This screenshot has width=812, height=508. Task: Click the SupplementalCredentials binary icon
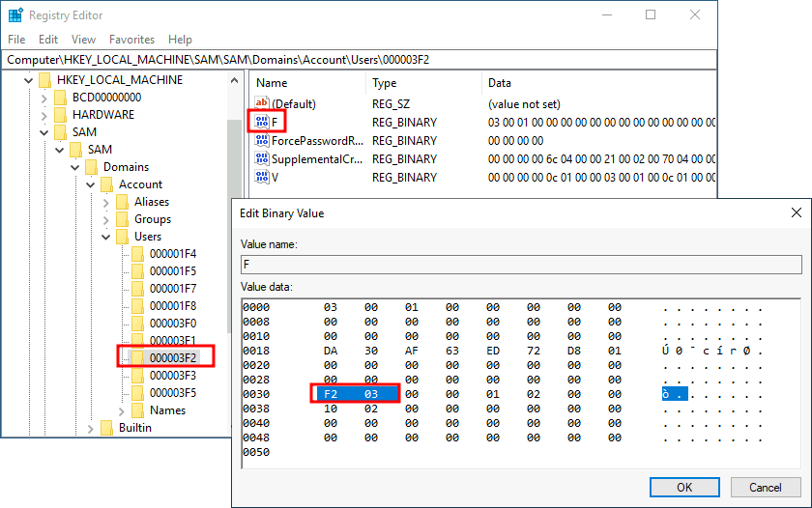coord(261,159)
